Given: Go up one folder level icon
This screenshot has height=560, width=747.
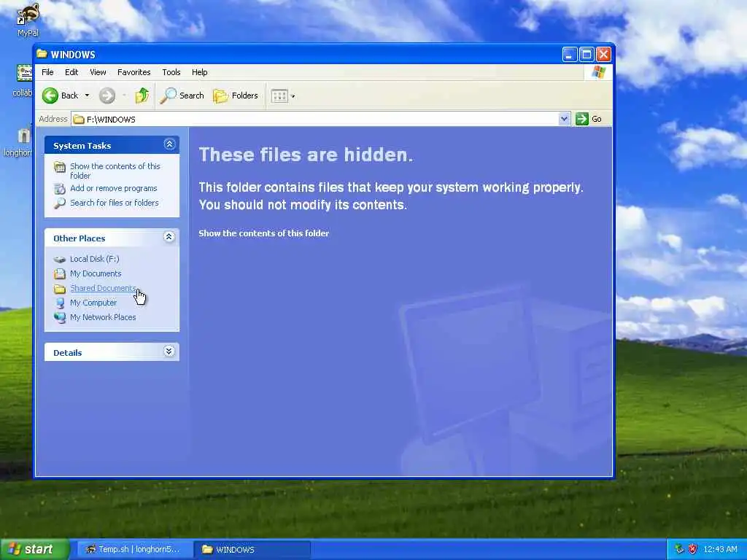Looking at the screenshot, I should pos(142,96).
